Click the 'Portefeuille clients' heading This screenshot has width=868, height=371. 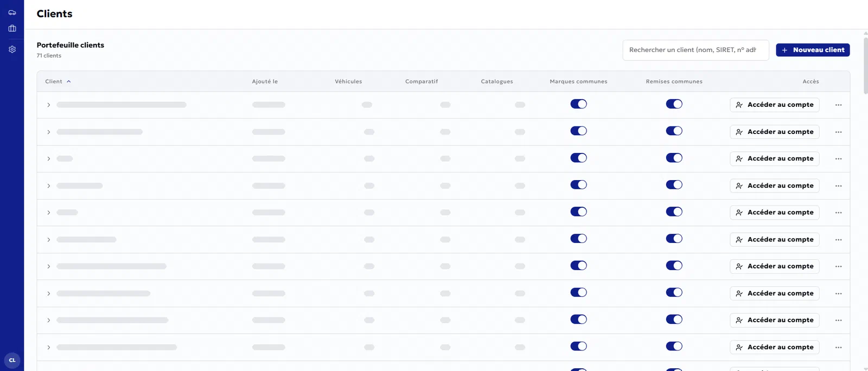pyautogui.click(x=71, y=45)
